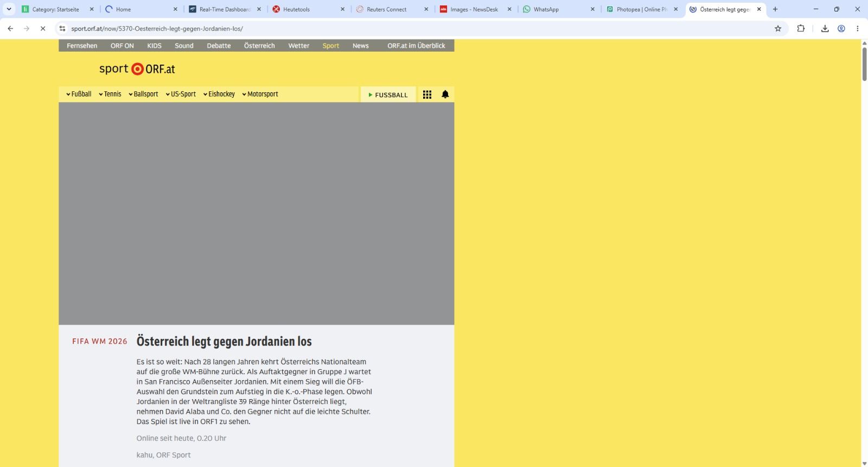Click the gray article image placeholder
Viewport: 868px width, 467px height.
(257, 213)
